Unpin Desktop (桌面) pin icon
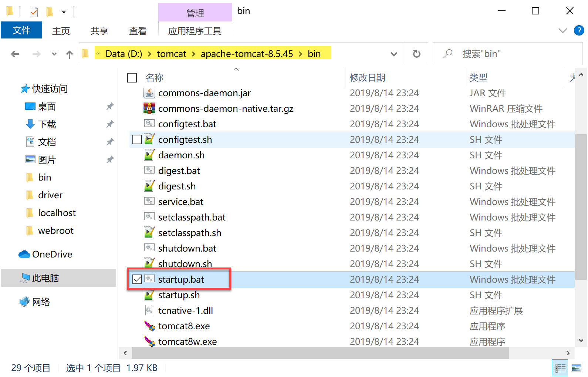Viewport: 588px width, 377px height. (110, 107)
